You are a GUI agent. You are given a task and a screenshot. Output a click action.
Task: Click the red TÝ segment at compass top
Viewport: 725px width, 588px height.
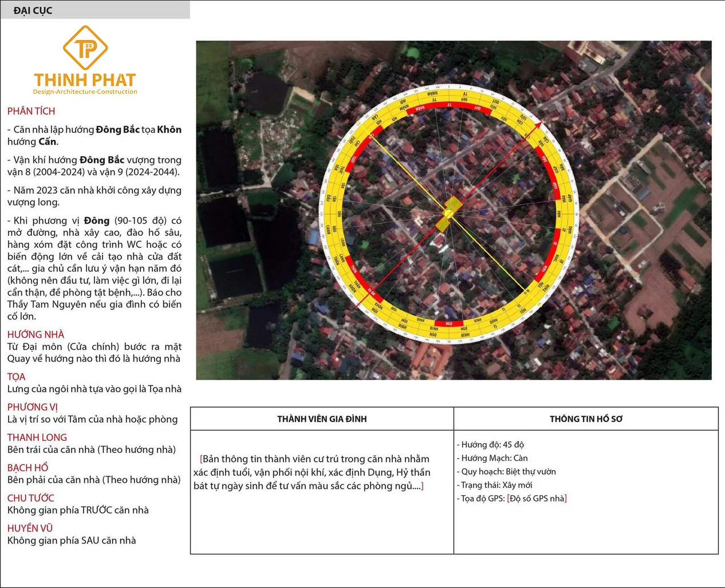[x=450, y=104]
